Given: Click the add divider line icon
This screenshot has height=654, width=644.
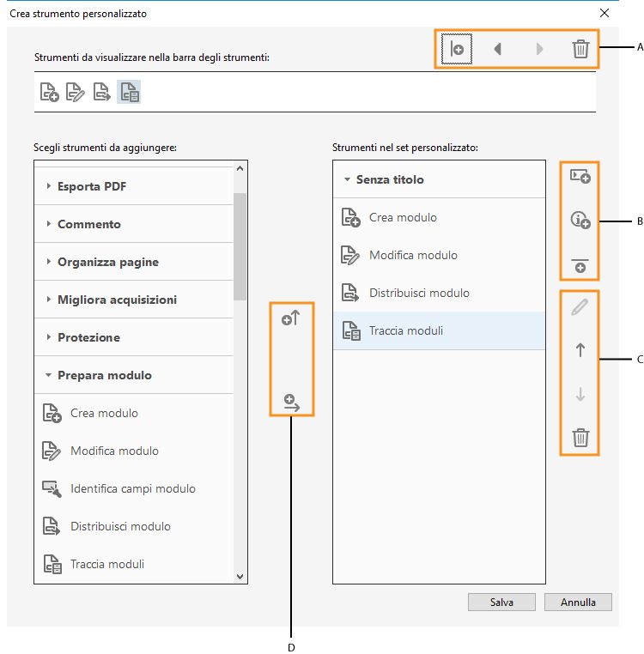Looking at the screenshot, I should pos(580,265).
